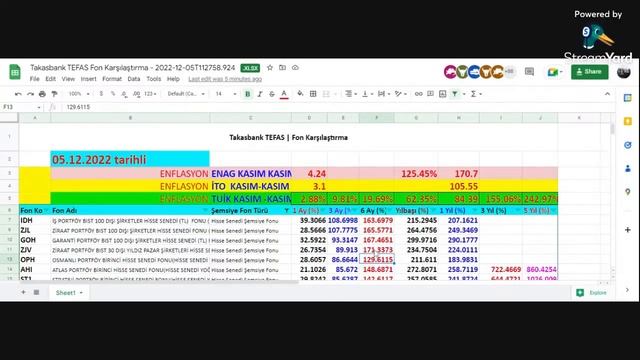Click the Google Sheets home icon
Image resolution: width=640 pixels, height=360 pixels.
[15, 72]
